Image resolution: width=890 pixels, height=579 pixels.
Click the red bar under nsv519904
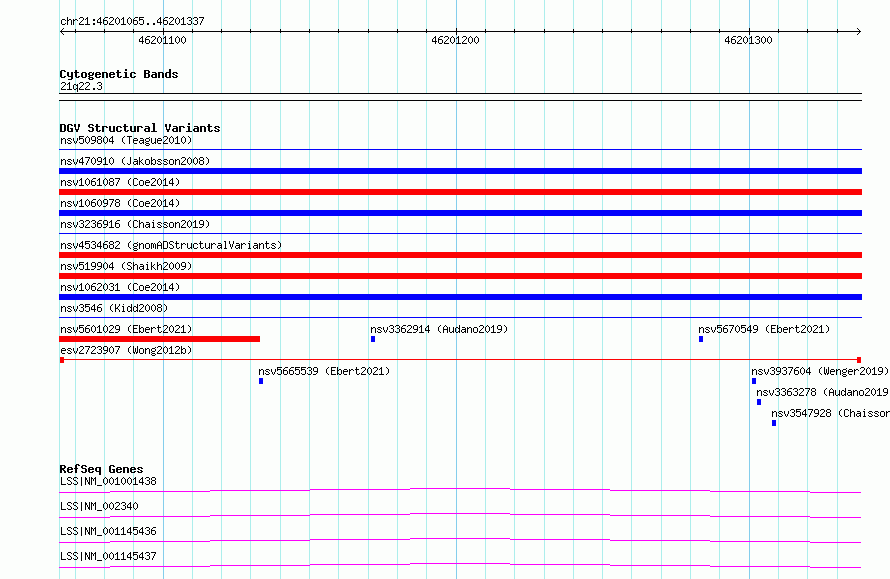tap(460, 276)
